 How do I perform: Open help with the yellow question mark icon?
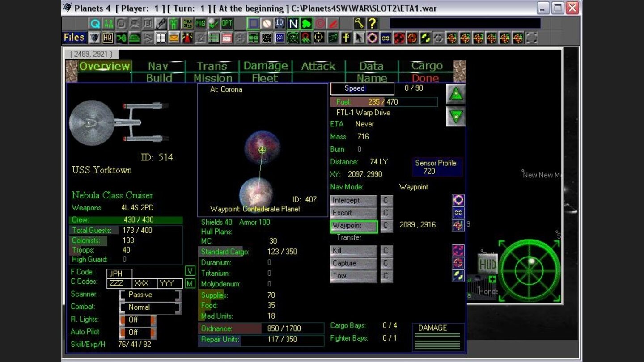(x=372, y=23)
